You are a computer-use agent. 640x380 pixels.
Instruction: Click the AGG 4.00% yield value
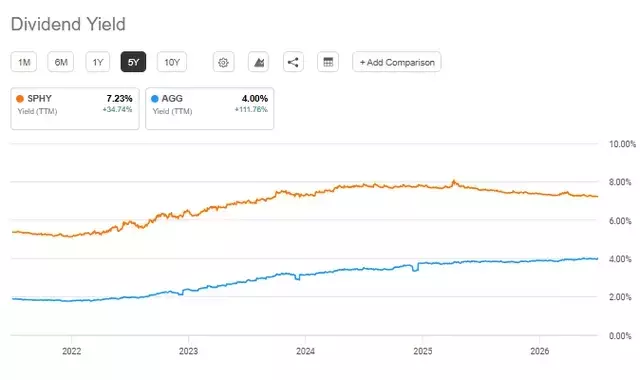pyautogui.click(x=255, y=98)
